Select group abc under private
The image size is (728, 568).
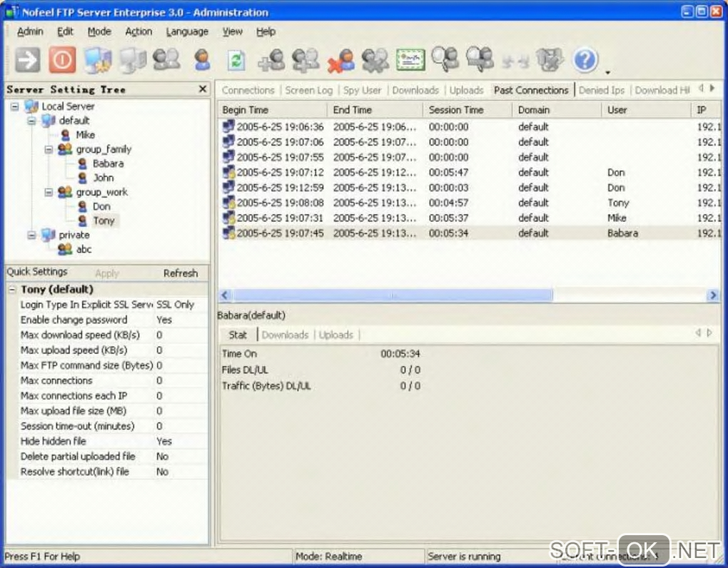tap(84, 249)
